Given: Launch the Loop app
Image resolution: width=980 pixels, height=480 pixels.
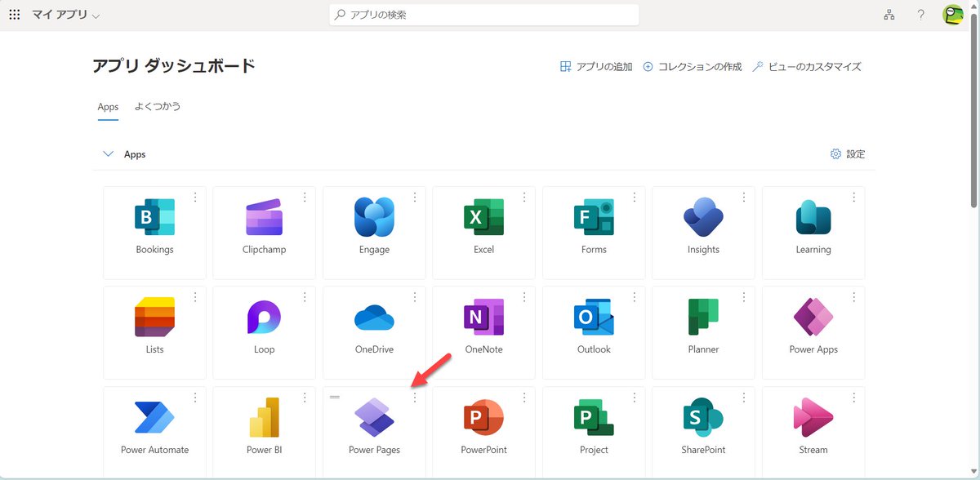Looking at the screenshot, I should pos(264,317).
